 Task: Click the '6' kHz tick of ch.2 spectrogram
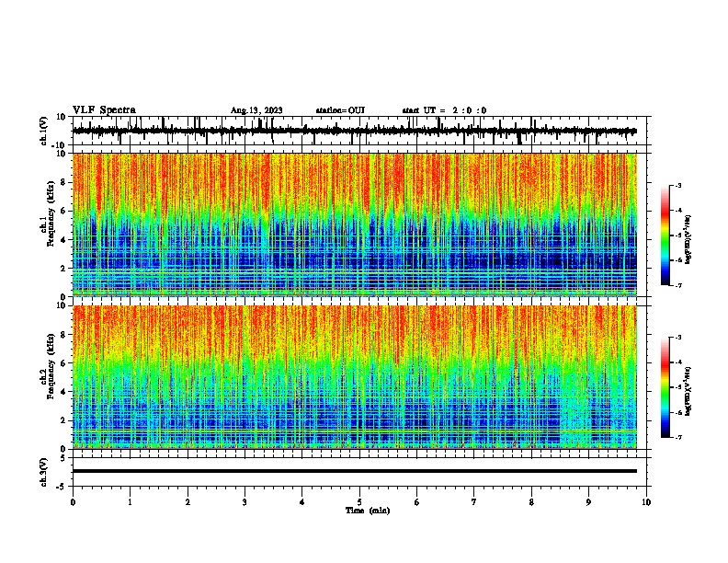click(x=63, y=363)
